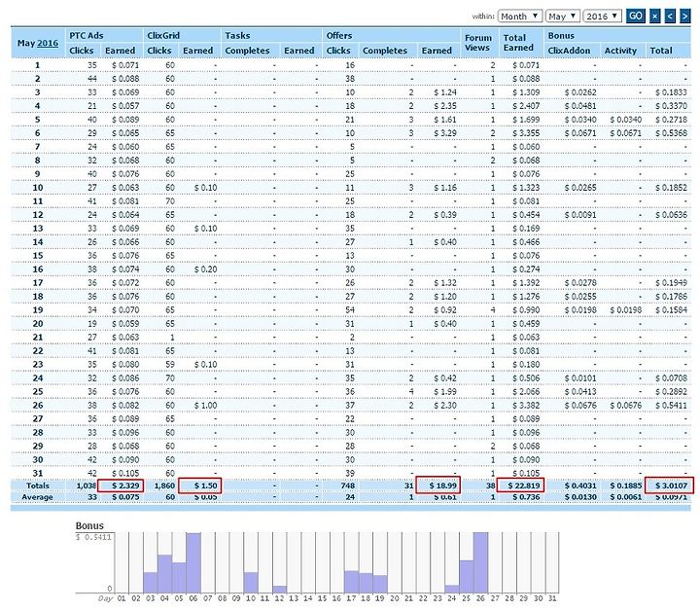Click the reset X icon beside GO
This screenshot has height=610, width=700.
point(654,17)
